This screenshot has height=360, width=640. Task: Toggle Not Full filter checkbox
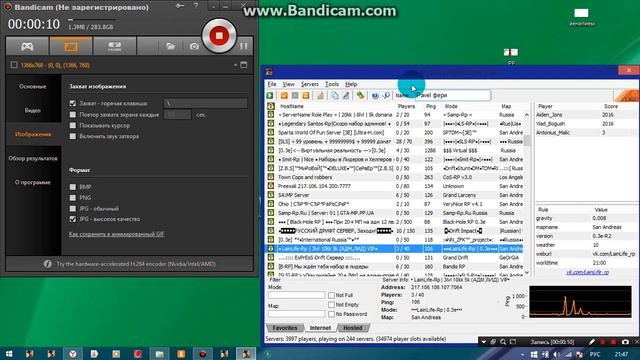tap(331, 295)
